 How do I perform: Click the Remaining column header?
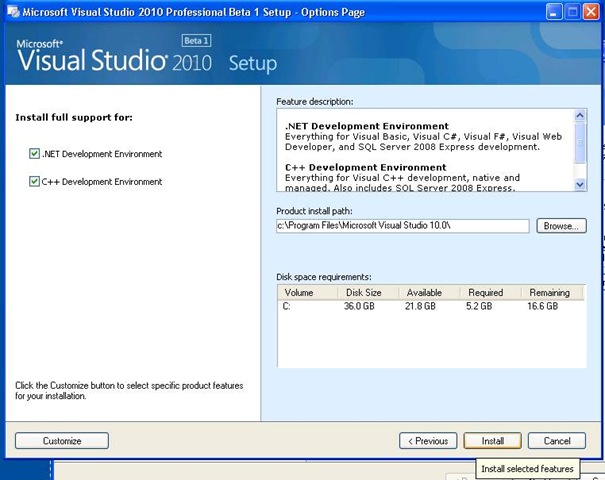(552, 292)
